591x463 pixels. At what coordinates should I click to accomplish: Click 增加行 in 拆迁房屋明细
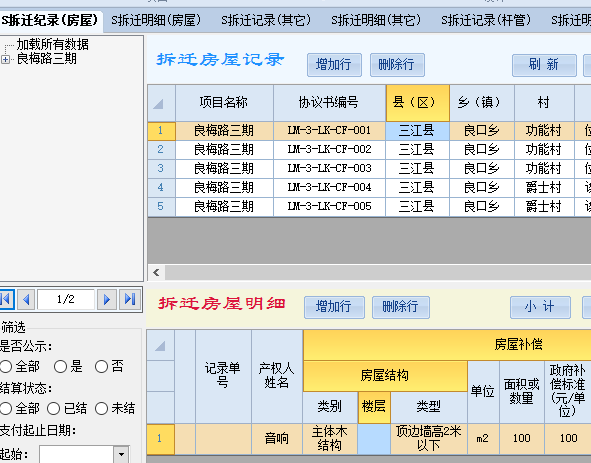coord(334,307)
